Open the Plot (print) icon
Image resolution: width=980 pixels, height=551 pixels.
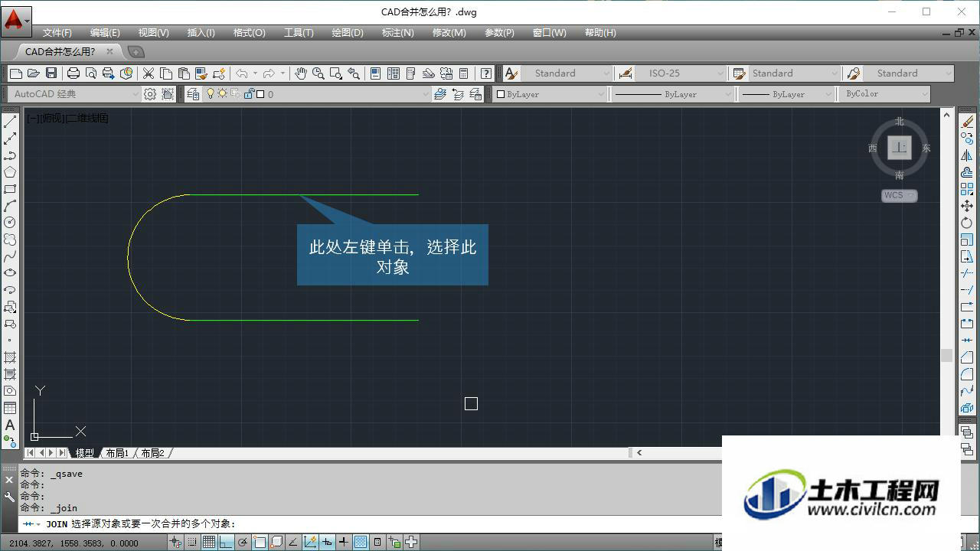73,73
